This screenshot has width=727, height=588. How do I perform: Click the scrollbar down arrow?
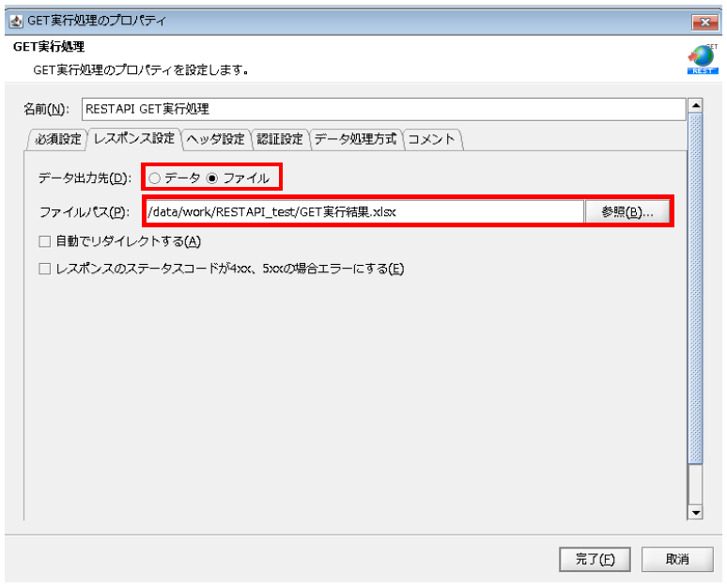[x=695, y=513]
